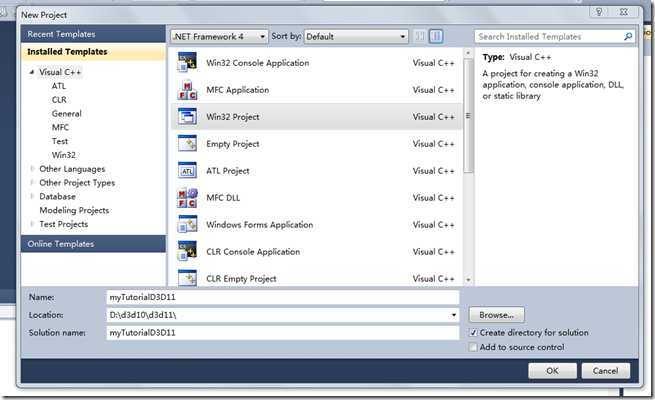Expand the Database tree node
Viewport: 655px width, 400px height.
pyautogui.click(x=32, y=196)
